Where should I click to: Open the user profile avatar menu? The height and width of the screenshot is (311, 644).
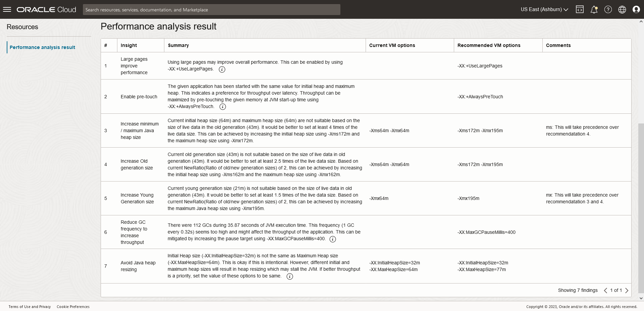coord(636,9)
